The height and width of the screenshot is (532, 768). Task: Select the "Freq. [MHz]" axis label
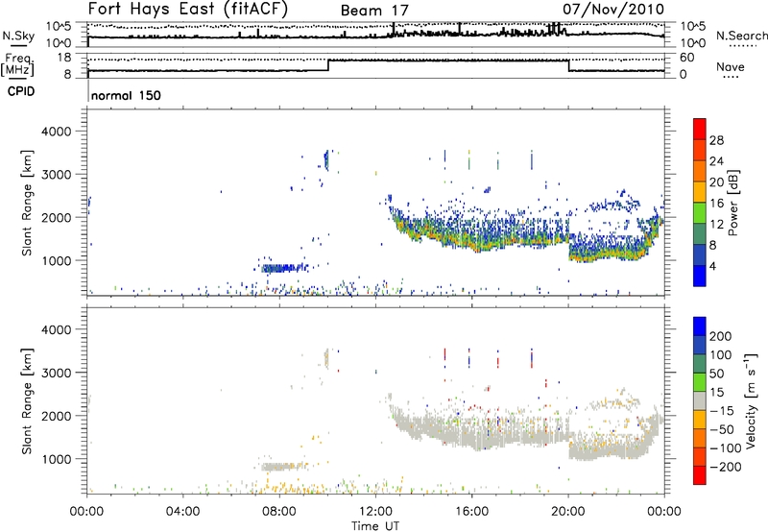pyautogui.click(x=19, y=65)
